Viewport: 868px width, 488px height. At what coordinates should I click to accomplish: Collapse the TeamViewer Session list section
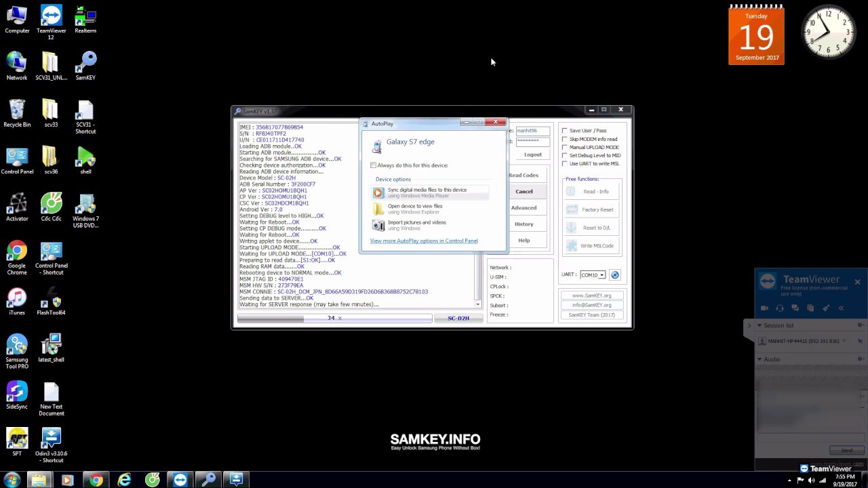pos(759,325)
